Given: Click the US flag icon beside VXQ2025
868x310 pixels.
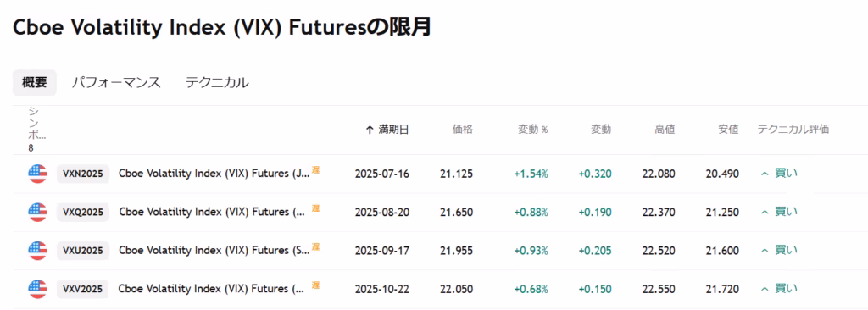Looking at the screenshot, I should click(x=37, y=212).
